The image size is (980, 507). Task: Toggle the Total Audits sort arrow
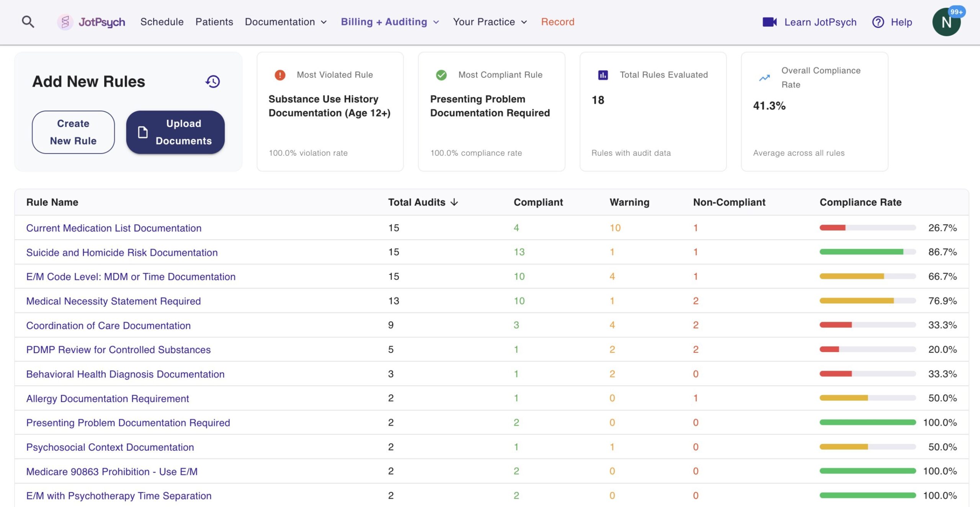pyautogui.click(x=455, y=202)
